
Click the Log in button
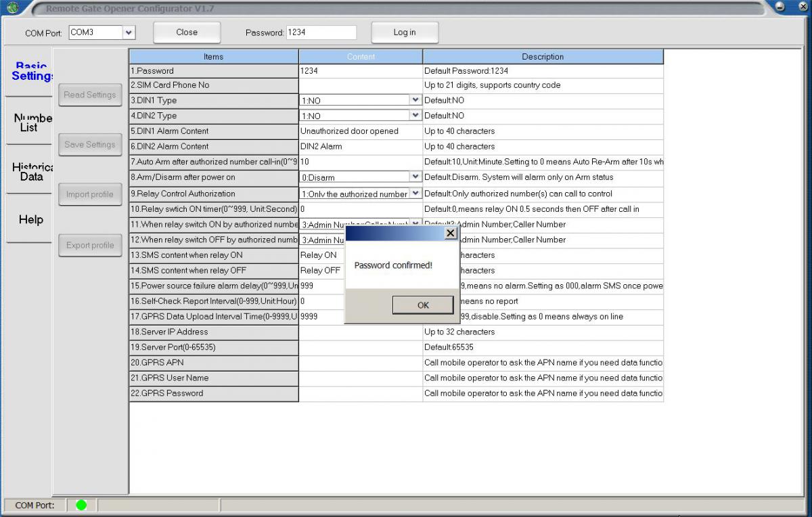[x=405, y=32]
